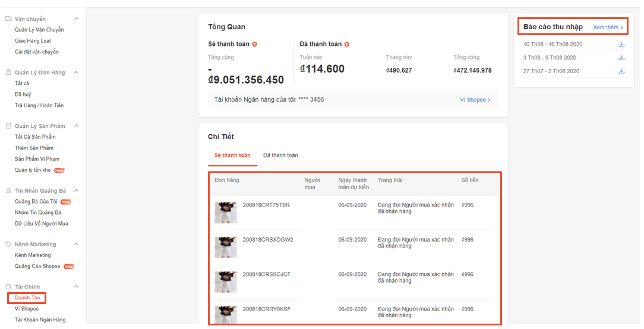The height and width of the screenshot is (329, 644).
Task: Click the Vận chuyển truck icon in sidebar
Action: pos(8,19)
